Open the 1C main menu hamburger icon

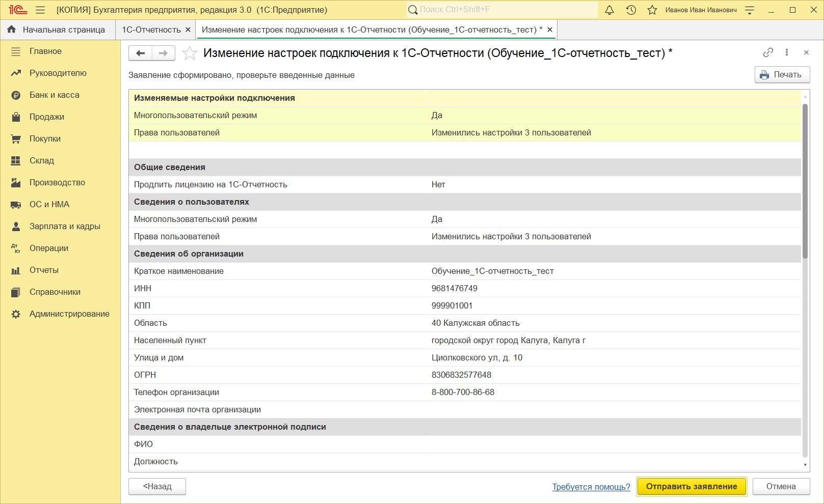40,10
